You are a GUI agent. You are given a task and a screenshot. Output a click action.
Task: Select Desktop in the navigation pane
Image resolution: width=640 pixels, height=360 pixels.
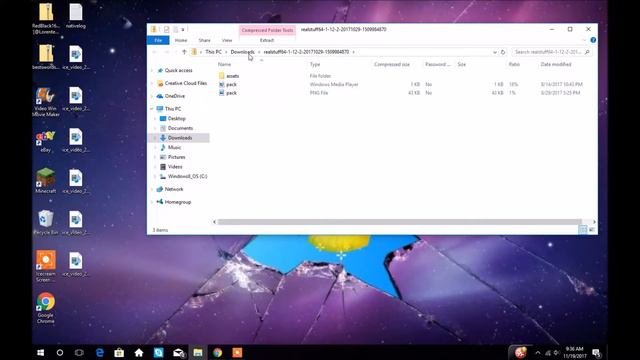pyautogui.click(x=176, y=118)
